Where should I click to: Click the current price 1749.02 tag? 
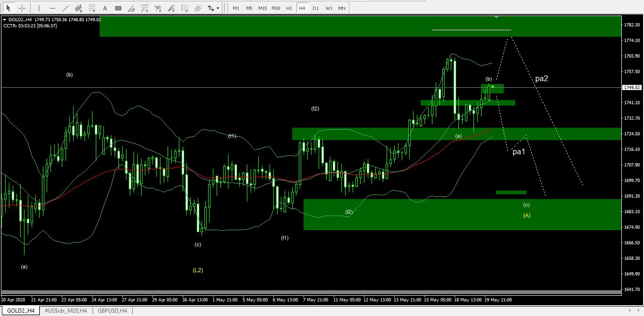[631, 88]
